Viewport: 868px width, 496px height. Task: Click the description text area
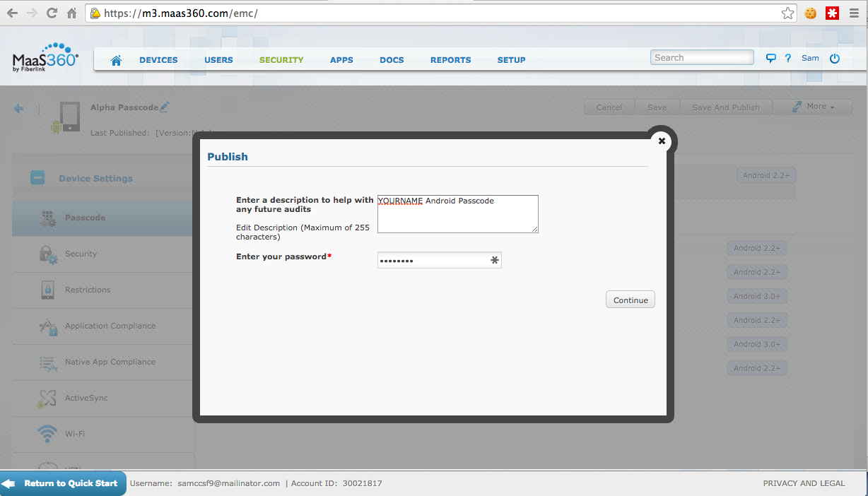[457, 213]
